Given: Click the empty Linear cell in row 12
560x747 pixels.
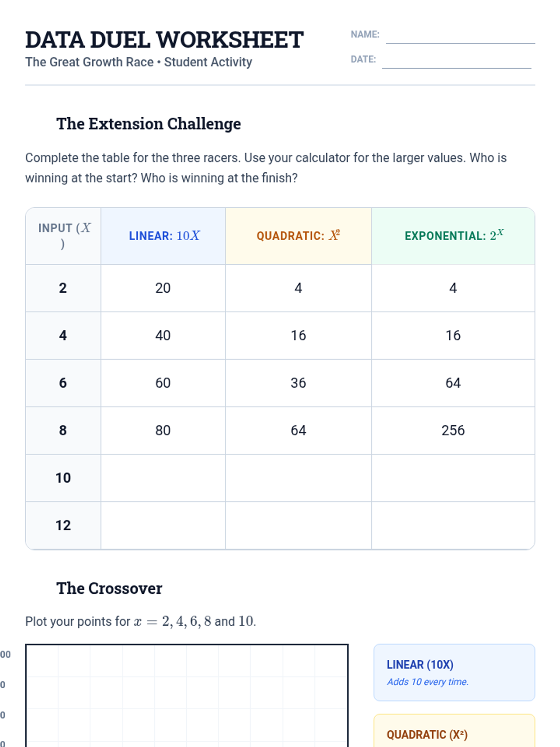Looking at the screenshot, I should [163, 526].
